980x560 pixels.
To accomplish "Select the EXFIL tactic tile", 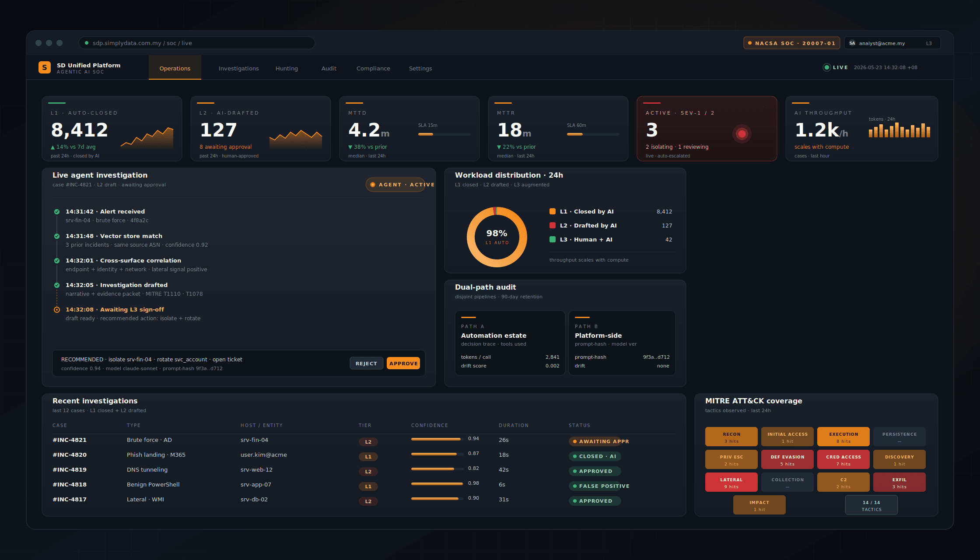I will tap(899, 482).
